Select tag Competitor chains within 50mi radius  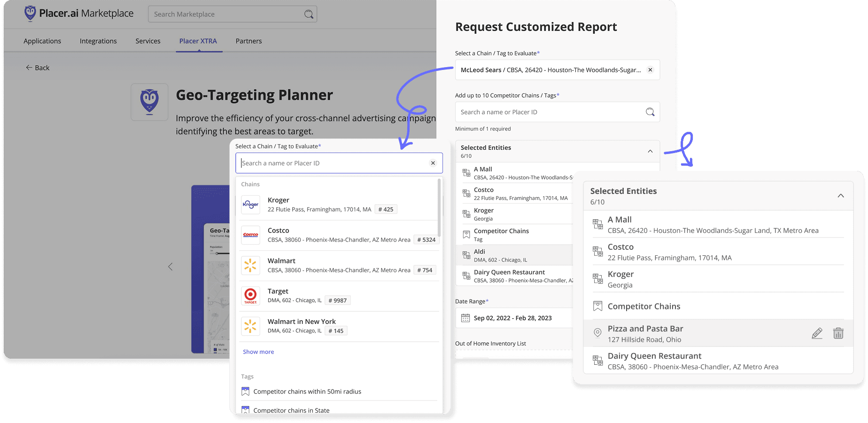[307, 392]
